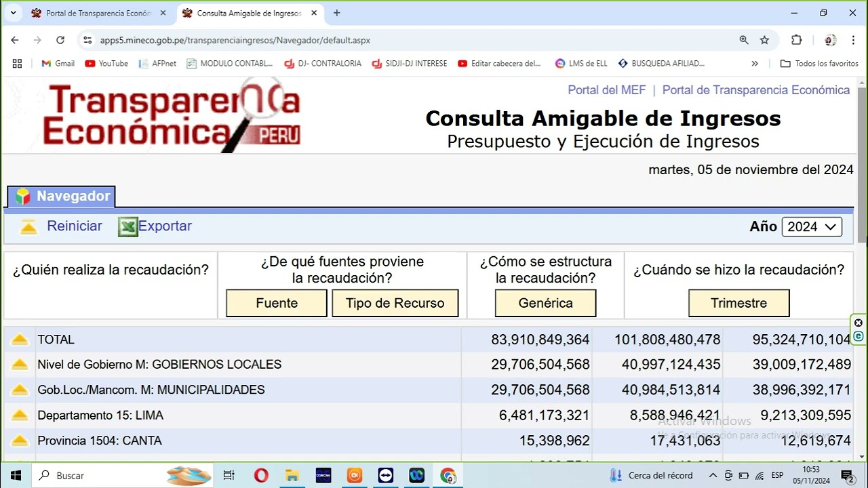The height and width of the screenshot is (488, 868).
Task: Open the Chrome profile avatar
Action: pos(830,40)
